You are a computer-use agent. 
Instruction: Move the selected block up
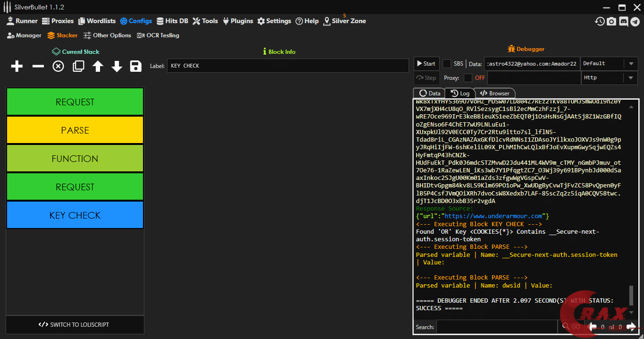pyautogui.click(x=98, y=67)
